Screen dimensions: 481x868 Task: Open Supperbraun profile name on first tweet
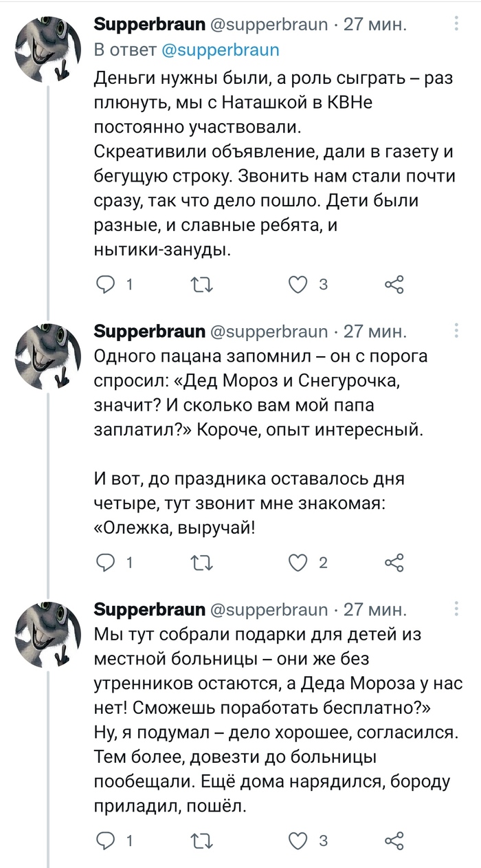tap(149, 25)
